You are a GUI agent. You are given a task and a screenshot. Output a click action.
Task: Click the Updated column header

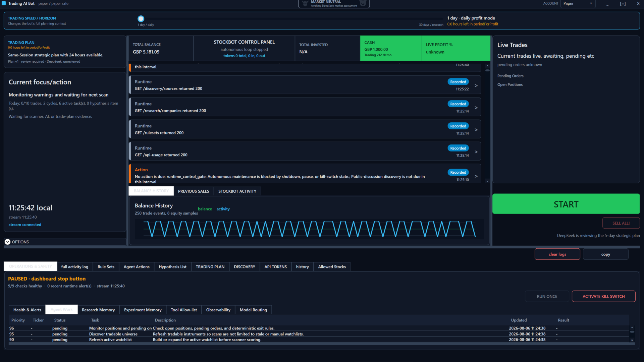[x=519, y=320]
